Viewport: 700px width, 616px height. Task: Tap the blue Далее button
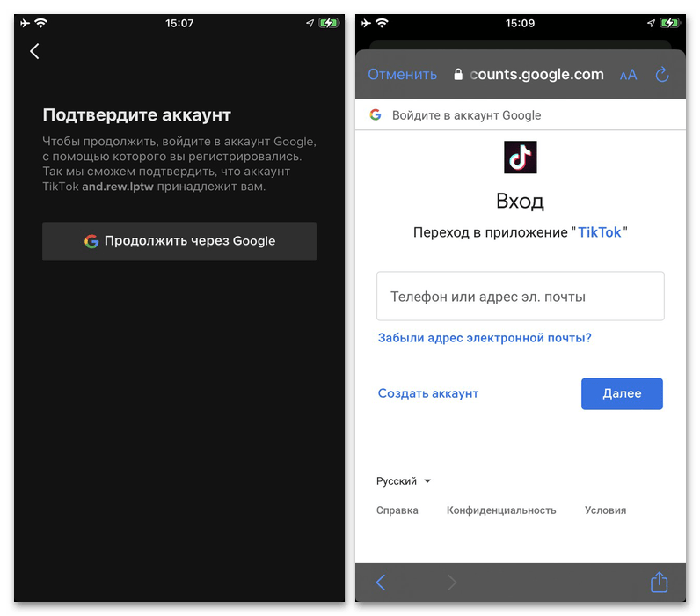[x=622, y=393]
